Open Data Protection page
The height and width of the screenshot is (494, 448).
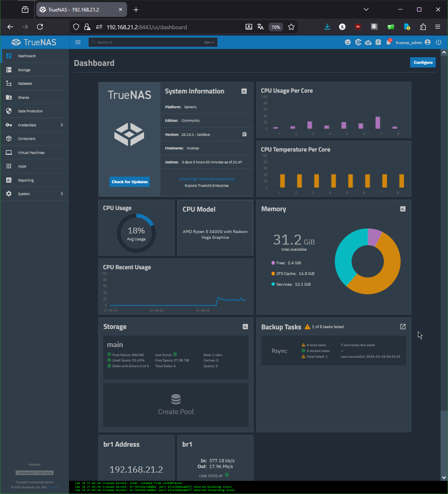pos(35,111)
